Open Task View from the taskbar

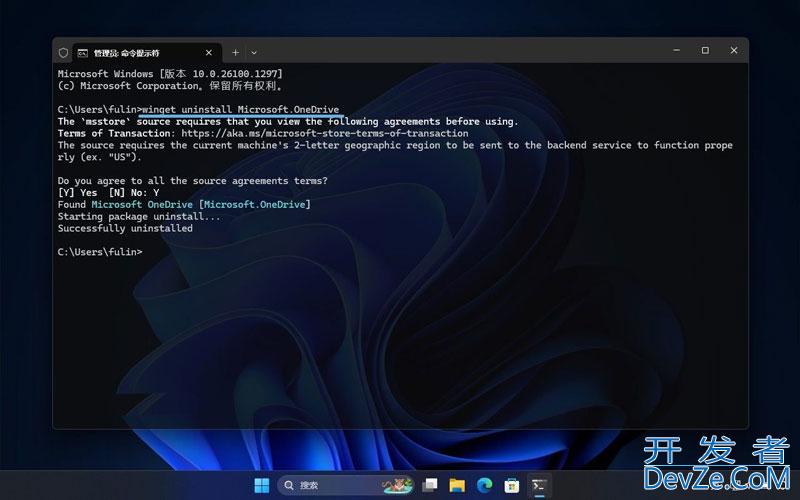(430, 485)
